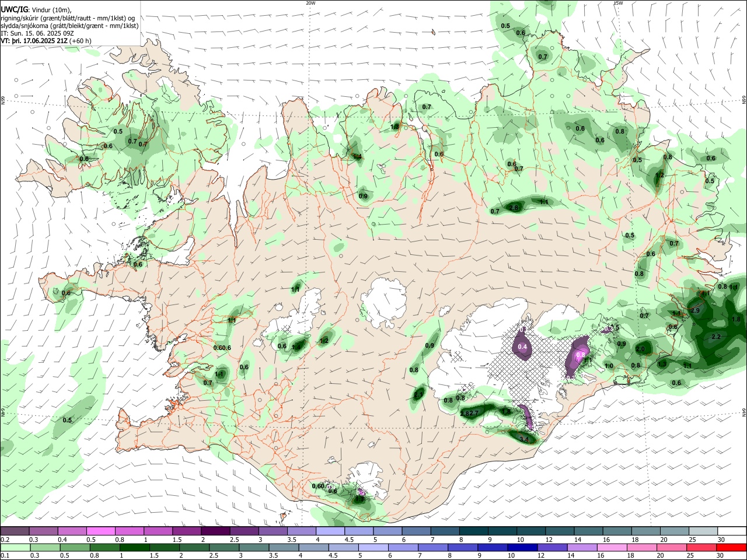Click the '2.2' rainfall value on the map
747x560 pixels.
(717, 337)
